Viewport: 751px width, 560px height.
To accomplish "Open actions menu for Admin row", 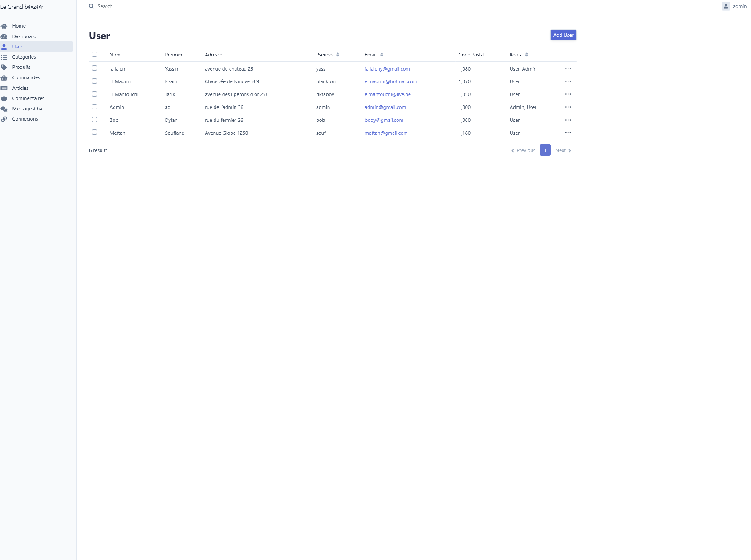I will (568, 107).
